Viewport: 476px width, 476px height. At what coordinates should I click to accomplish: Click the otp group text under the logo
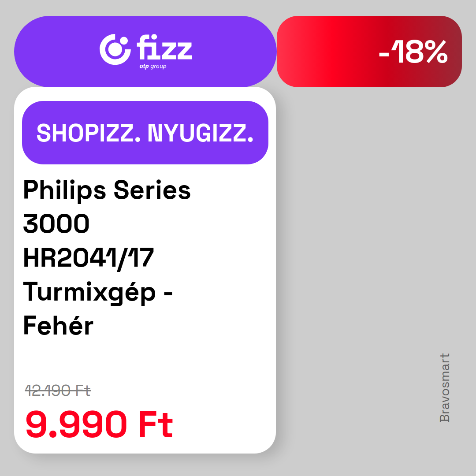point(152,66)
